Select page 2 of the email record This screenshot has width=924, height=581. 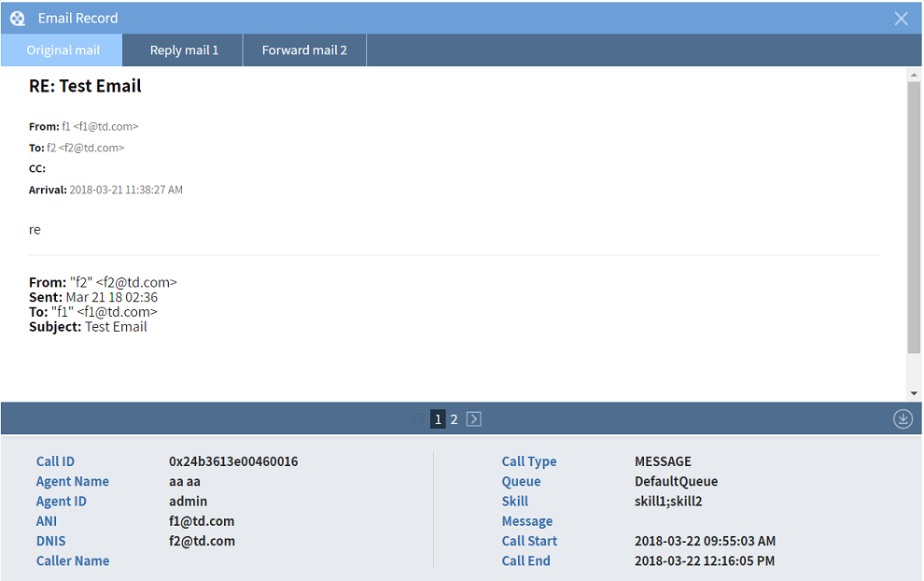(x=454, y=419)
